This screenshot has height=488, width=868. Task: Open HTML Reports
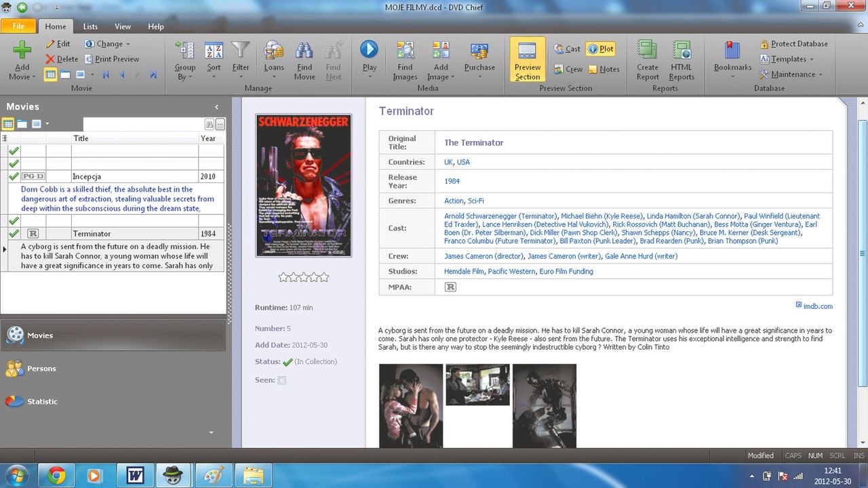click(682, 61)
